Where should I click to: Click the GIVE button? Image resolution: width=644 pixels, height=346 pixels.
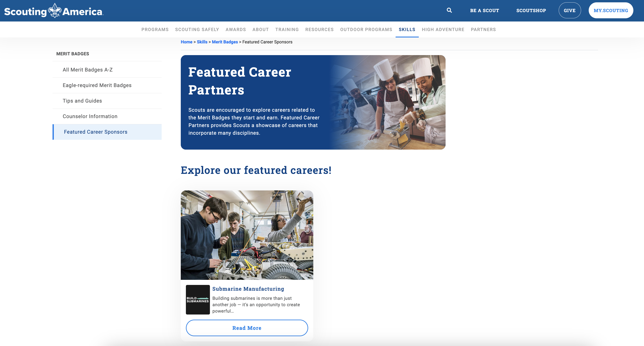(570, 10)
